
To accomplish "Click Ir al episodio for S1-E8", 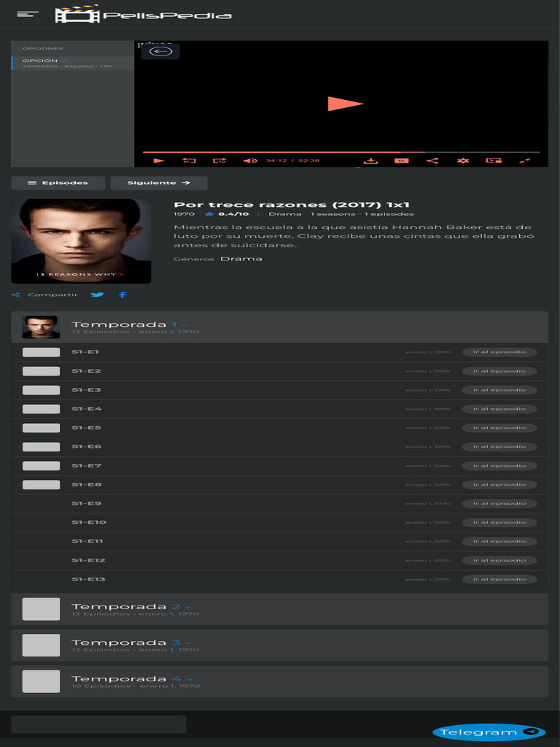I will coord(499,484).
